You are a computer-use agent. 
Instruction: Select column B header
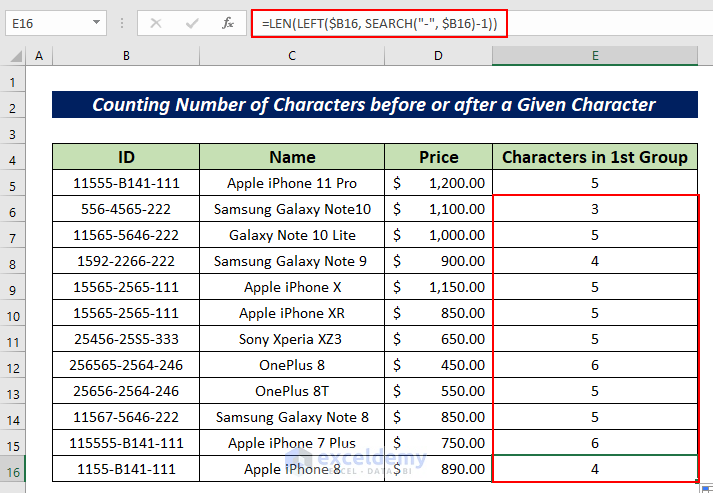point(126,56)
